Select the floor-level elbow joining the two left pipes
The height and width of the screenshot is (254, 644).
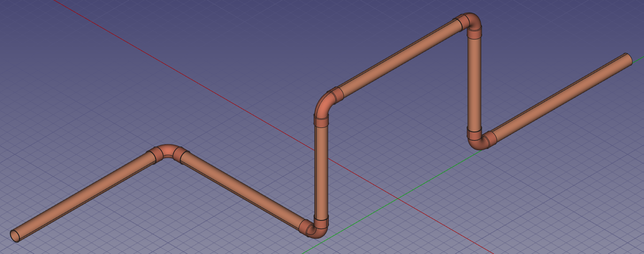(168, 151)
